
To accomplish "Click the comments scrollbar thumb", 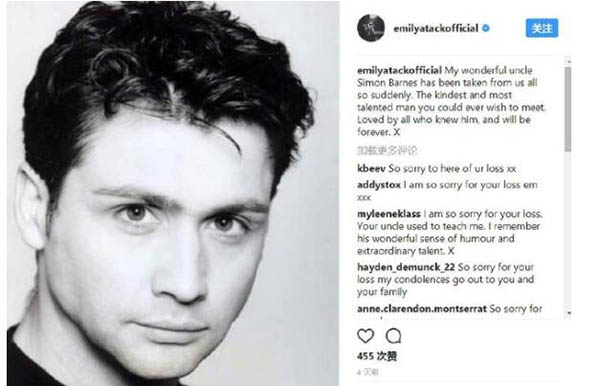I will coord(568,109).
